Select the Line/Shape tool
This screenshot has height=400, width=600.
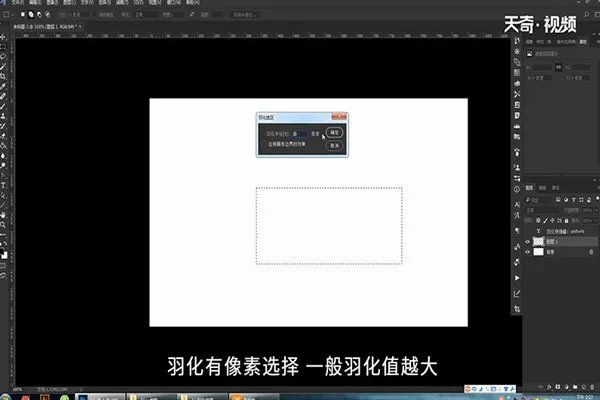(3, 205)
